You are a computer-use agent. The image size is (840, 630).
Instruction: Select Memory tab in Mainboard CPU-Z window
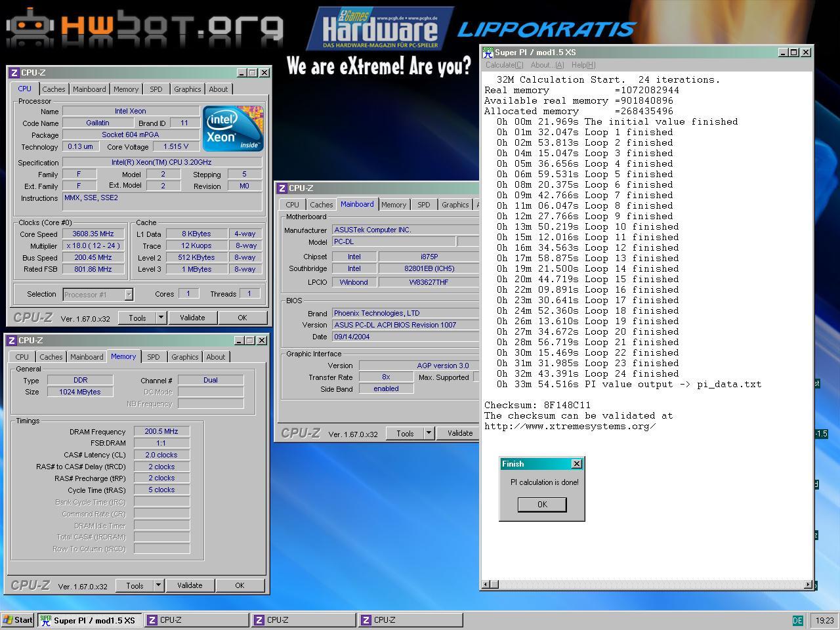click(x=394, y=205)
